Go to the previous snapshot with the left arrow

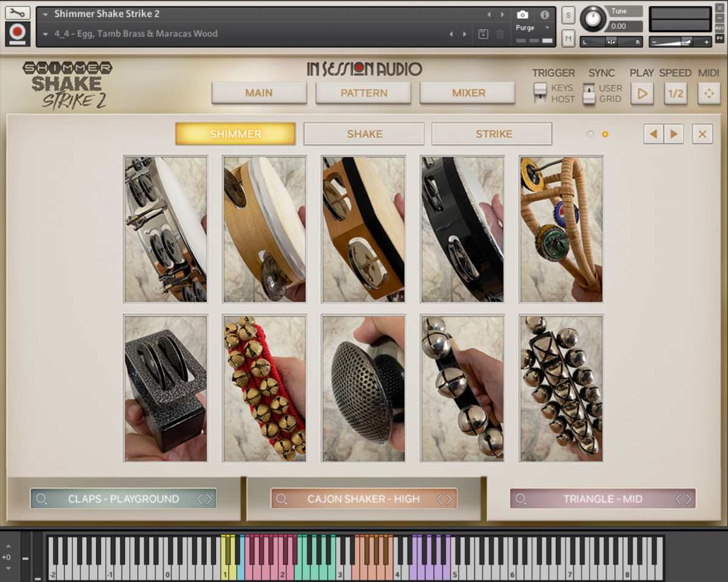[451, 34]
